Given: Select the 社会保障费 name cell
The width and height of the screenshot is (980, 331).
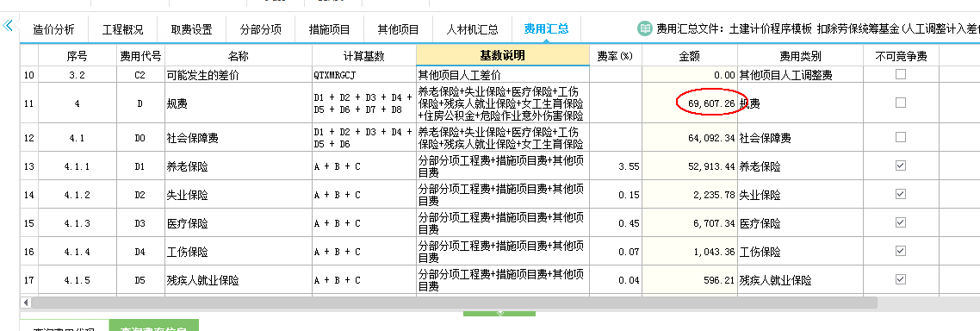Looking at the screenshot, I should click(x=239, y=138).
